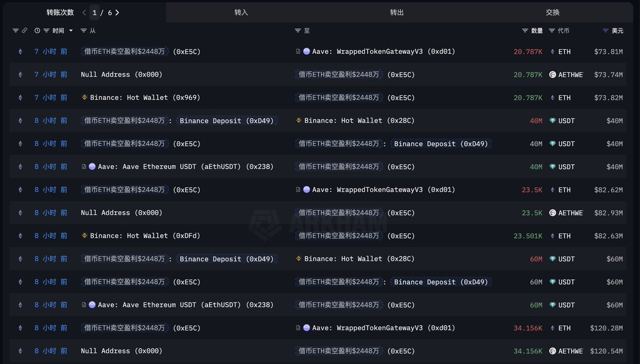Click first row's Aave: WrappedTokenGatewayV3 recipient
Viewport: 640px width, 364px height.
(x=383, y=52)
